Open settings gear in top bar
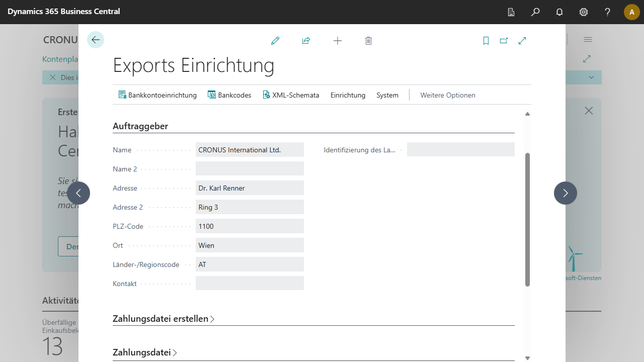This screenshot has height=362, width=644. [x=584, y=12]
